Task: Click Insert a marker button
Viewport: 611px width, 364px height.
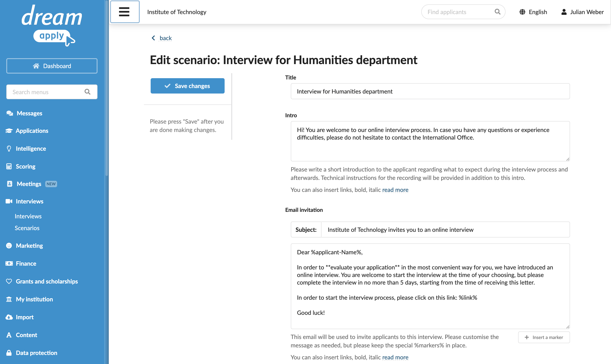Action: (x=544, y=337)
